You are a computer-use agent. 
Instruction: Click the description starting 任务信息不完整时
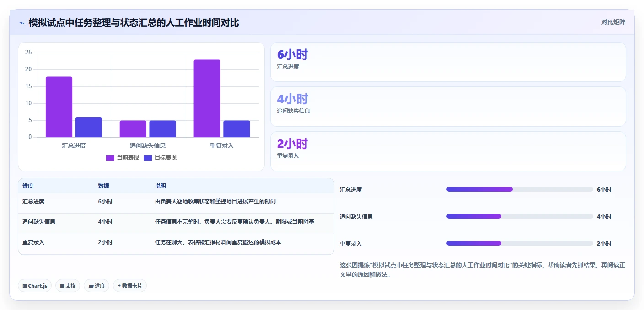235,222
